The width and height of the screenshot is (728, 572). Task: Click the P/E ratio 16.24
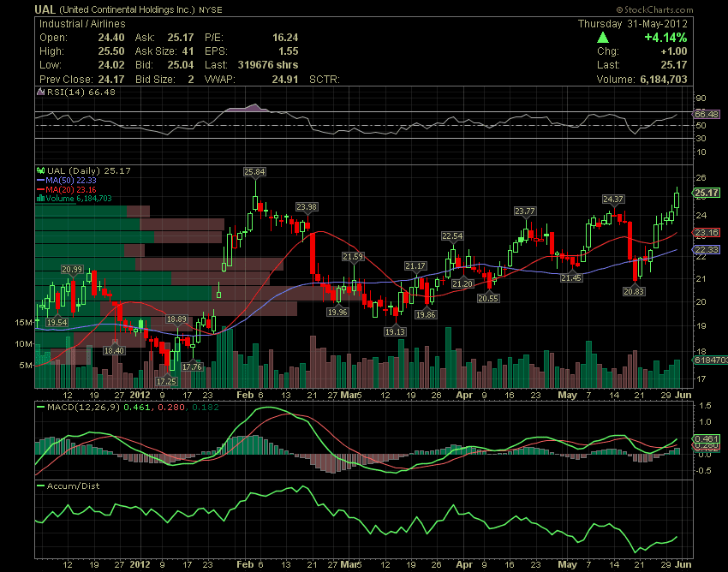[285, 38]
